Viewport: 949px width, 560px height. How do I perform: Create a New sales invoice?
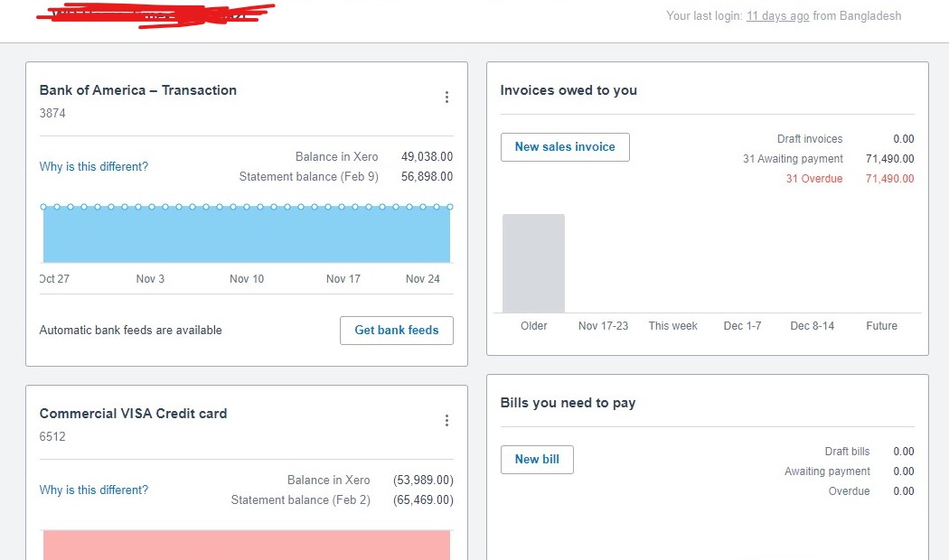pyautogui.click(x=565, y=147)
